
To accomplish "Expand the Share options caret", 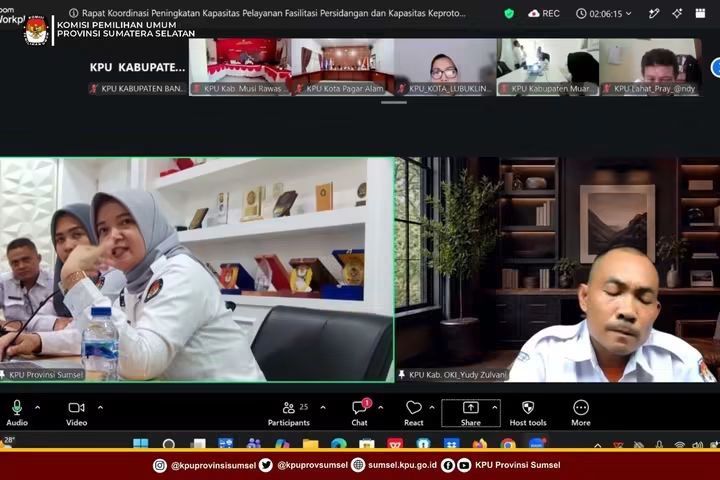I will (495, 407).
